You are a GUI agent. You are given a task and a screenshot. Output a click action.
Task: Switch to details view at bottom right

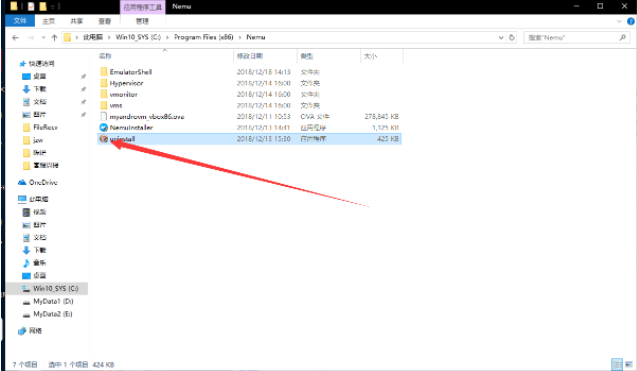617,364
